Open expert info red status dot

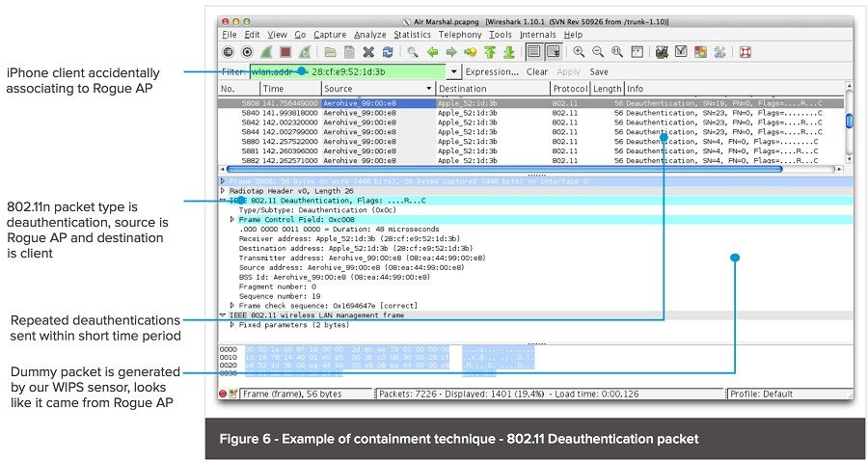click(223, 395)
